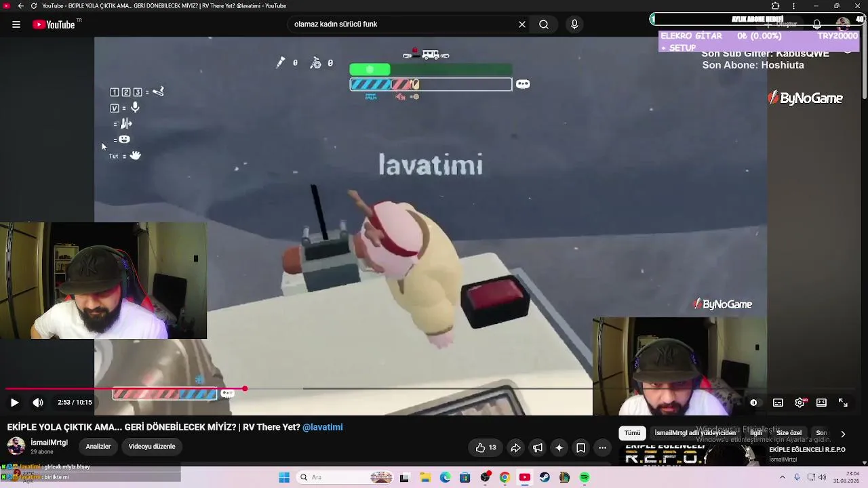Open File Explorer from the taskbar
This screenshot has width=868, height=488.
(425, 477)
